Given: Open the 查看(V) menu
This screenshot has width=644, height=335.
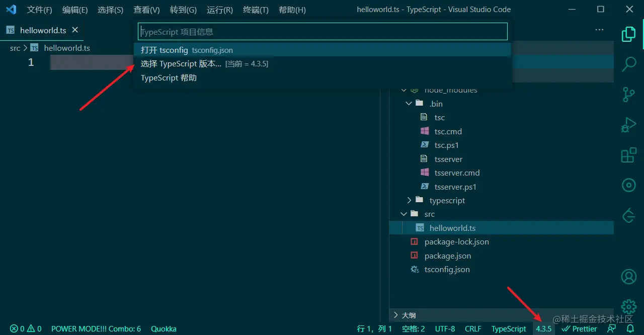Looking at the screenshot, I should pyautogui.click(x=146, y=10).
